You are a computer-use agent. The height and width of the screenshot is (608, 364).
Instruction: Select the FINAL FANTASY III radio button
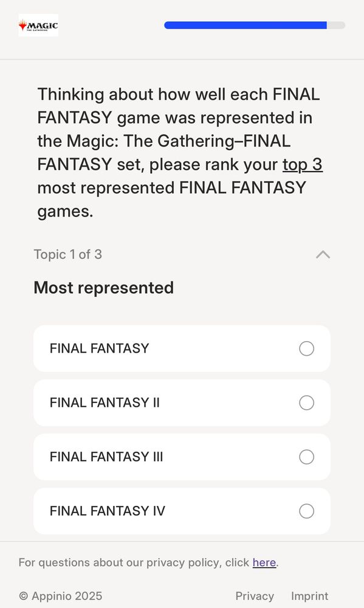[307, 457]
